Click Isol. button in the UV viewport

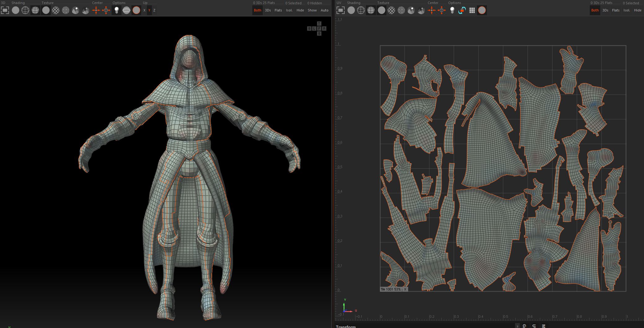tap(627, 10)
